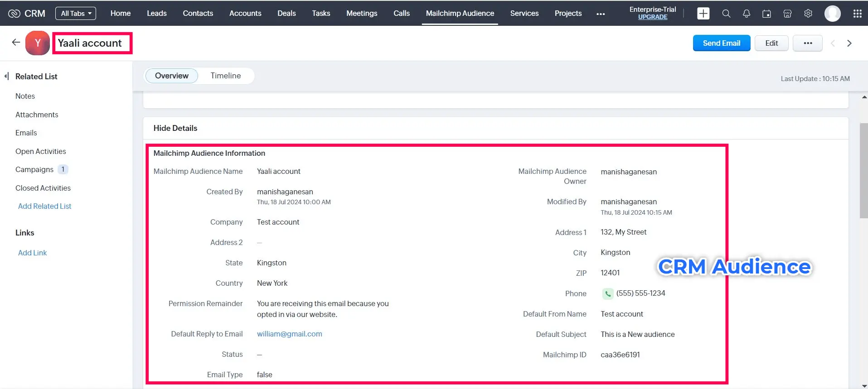Click the Send Email button
Screen dimensions: 868x389
(722, 43)
